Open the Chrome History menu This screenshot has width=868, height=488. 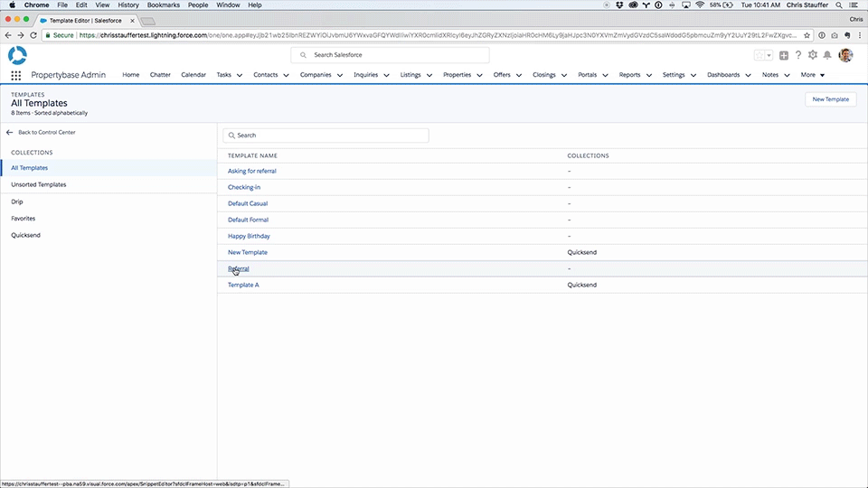tap(127, 5)
